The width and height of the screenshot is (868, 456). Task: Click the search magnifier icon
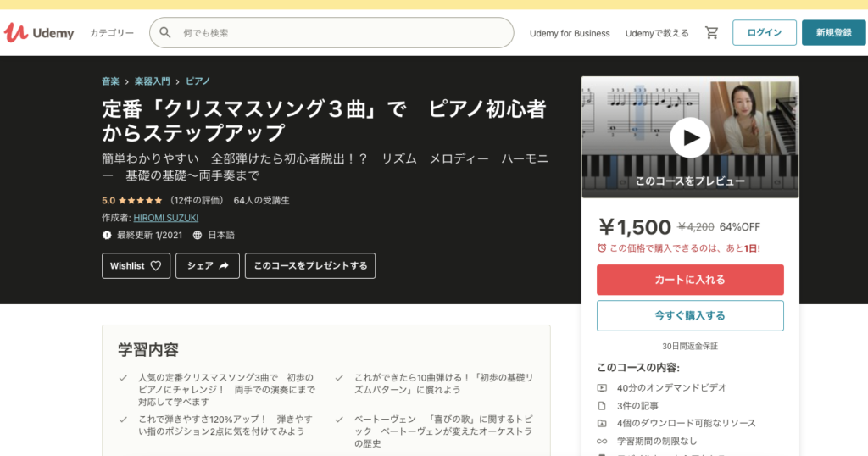tap(165, 33)
